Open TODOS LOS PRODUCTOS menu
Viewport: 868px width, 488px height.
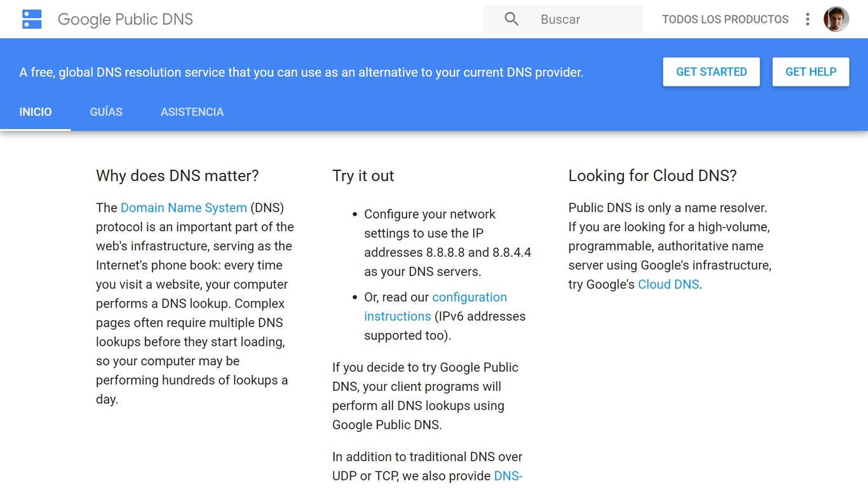tap(725, 19)
